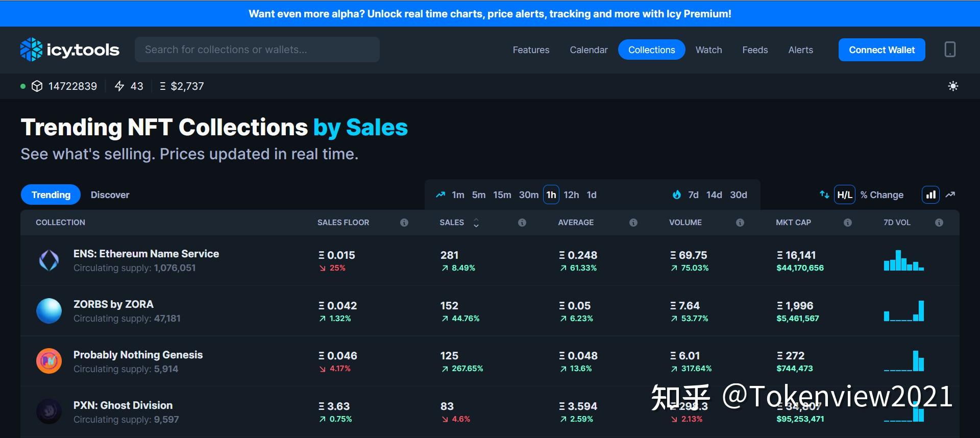Screen dimensions: 980x438
Task: Show 7D Vol column info icon
Action: click(939, 223)
